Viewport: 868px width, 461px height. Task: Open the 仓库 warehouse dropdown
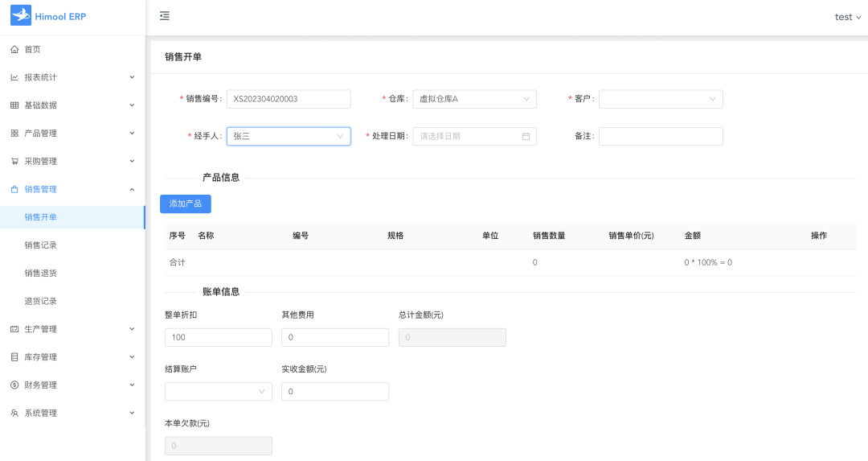click(474, 99)
